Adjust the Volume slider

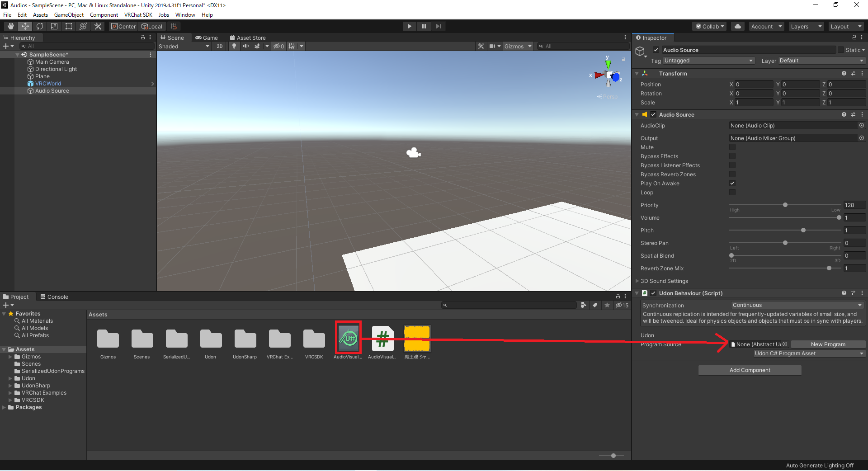pyautogui.click(x=785, y=218)
